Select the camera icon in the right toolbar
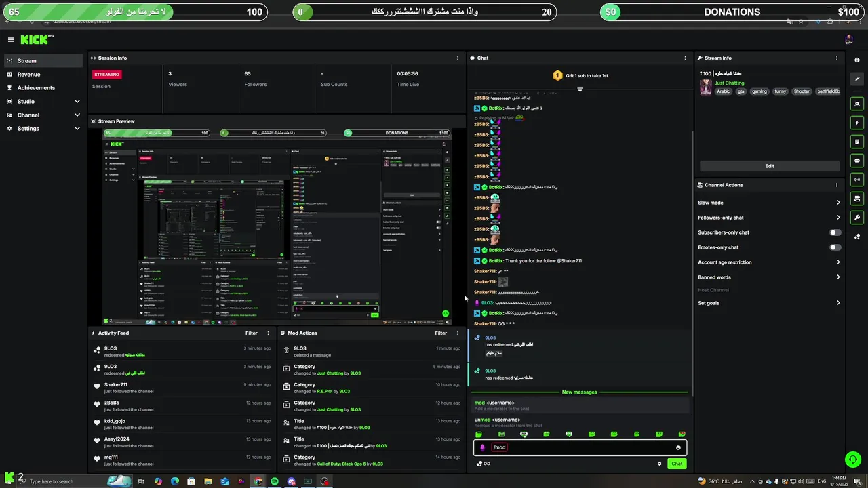Screen dimensions: 868x488 pos(857,199)
